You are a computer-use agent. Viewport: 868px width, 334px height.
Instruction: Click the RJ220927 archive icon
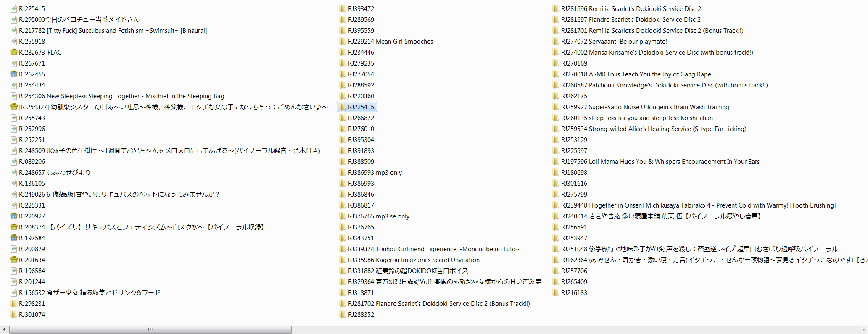tap(13, 216)
